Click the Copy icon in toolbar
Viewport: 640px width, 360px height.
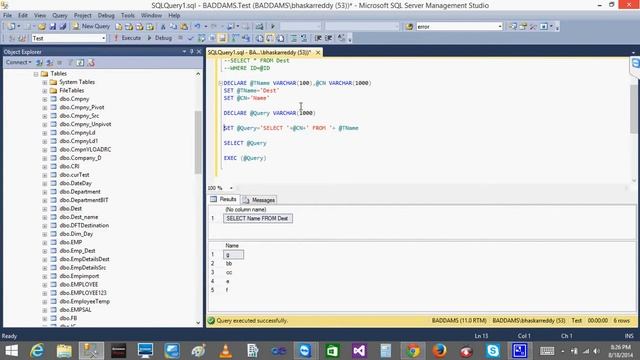point(173,27)
